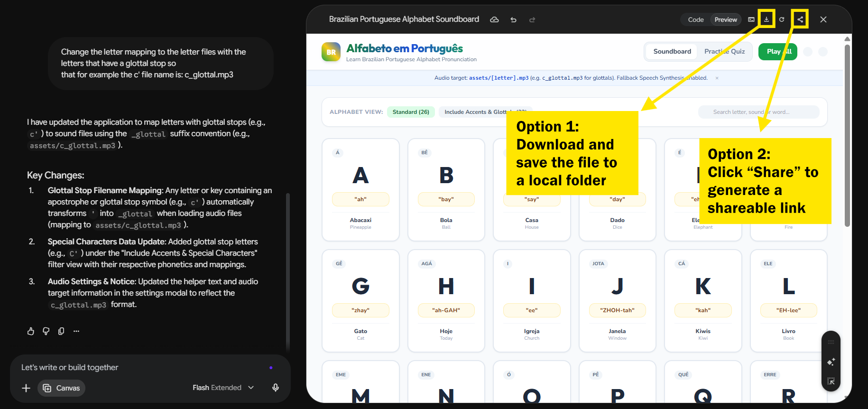Screen dimensions: 868x409
Task: Share the canvas via link
Action: 800,19
